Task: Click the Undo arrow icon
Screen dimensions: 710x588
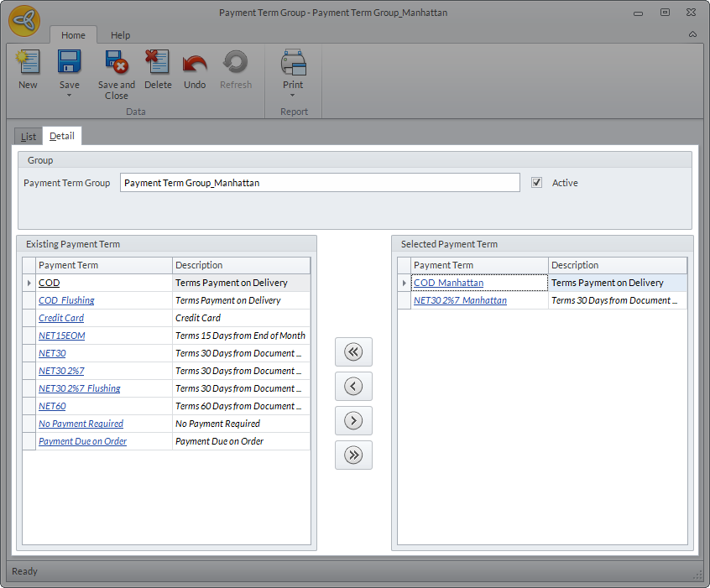Action: click(195, 64)
